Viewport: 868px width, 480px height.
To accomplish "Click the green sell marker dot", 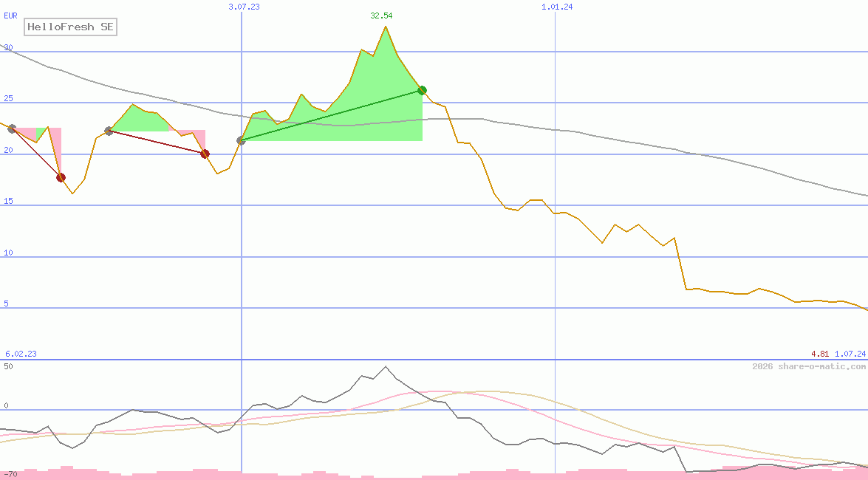I will pyautogui.click(x=422, y=90).
